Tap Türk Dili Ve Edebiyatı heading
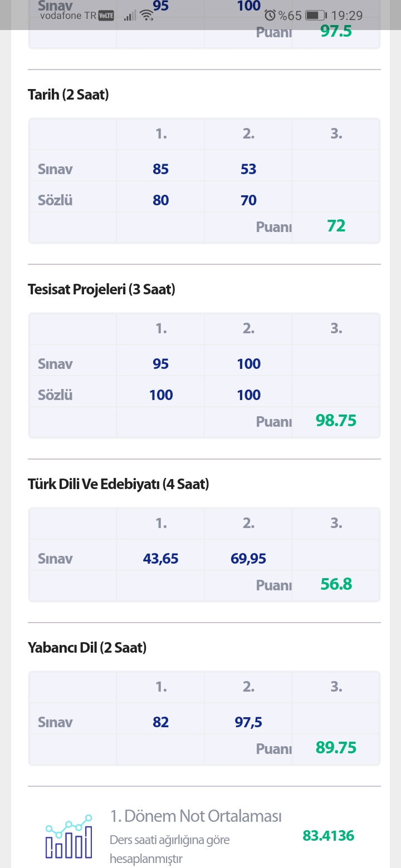 click(x=119, y=484)
